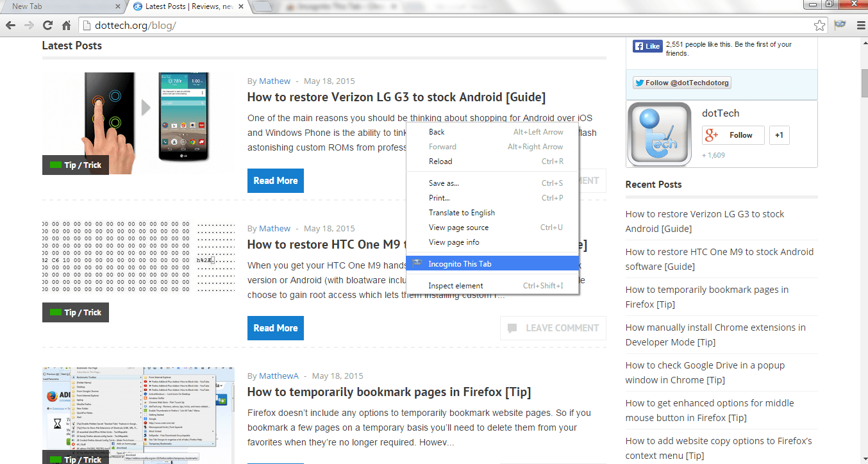
Task: Switch to Latest Posts tab
Action: [186, 6]
